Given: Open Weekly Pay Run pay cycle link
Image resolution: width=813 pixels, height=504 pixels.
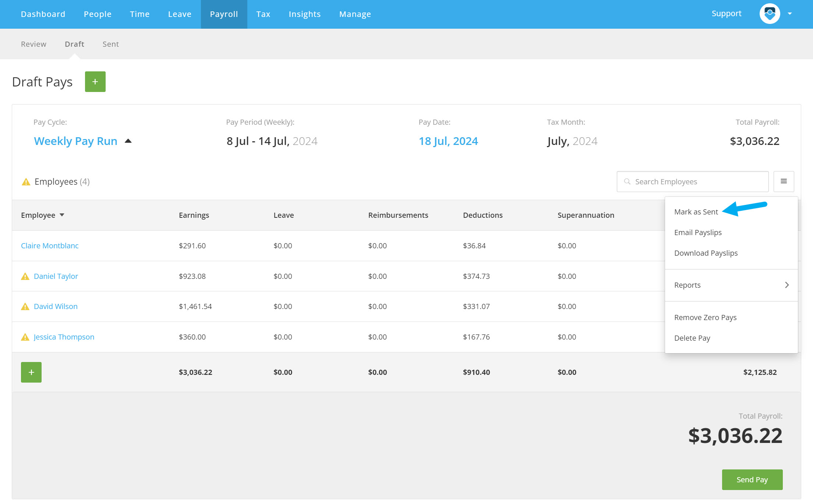Looking at the screenshot, I should point(75,141).
